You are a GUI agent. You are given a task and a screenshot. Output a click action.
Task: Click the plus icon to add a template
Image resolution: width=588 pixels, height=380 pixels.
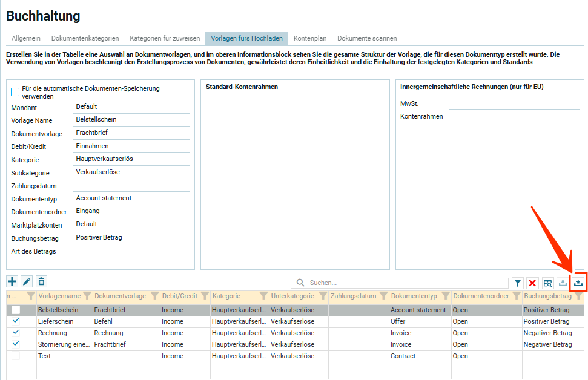tap(12, 281)
